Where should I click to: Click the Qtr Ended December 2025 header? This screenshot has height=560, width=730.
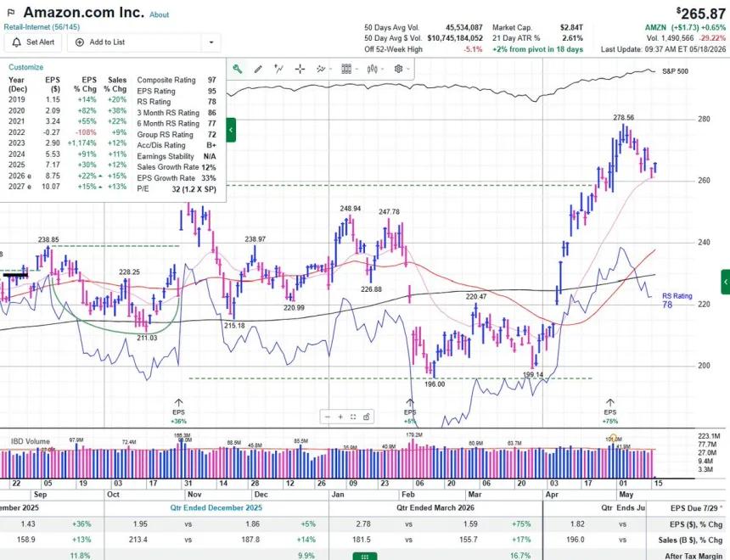click(216, 508)
